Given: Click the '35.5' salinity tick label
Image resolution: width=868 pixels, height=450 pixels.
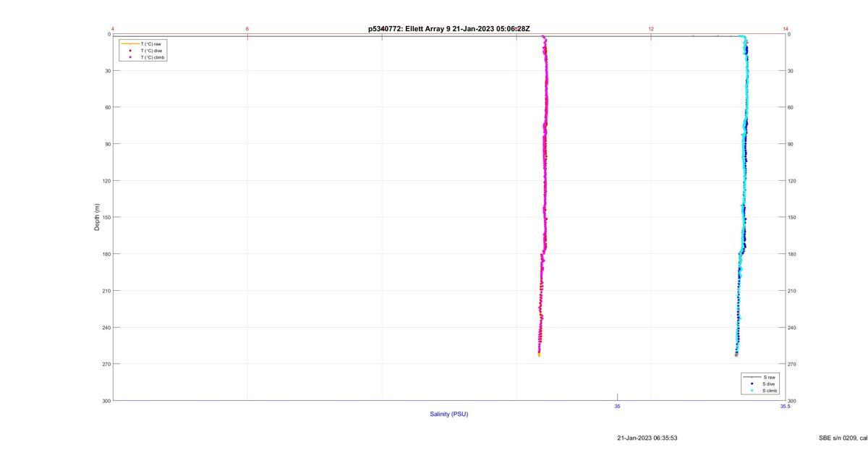Looking at the screenshot, I should (x=785, y=407).
